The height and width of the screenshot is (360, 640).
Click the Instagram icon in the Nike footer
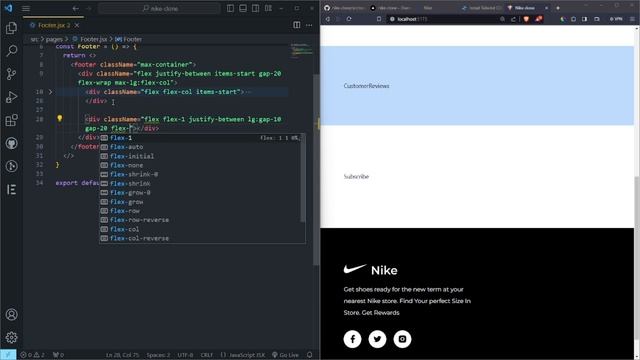click(x=402, y=339)
